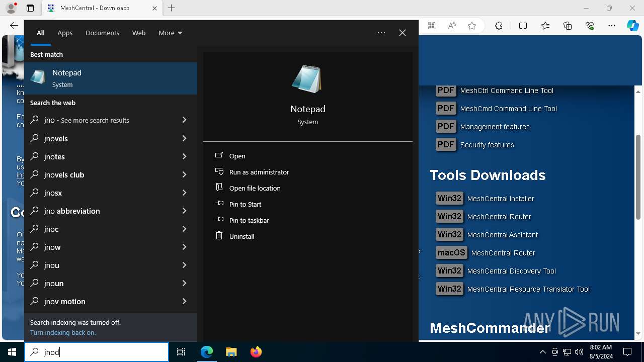Expand the 'jnow' suggestion arrow
Viewport: 644px width, 362px height.
point(184,247)
